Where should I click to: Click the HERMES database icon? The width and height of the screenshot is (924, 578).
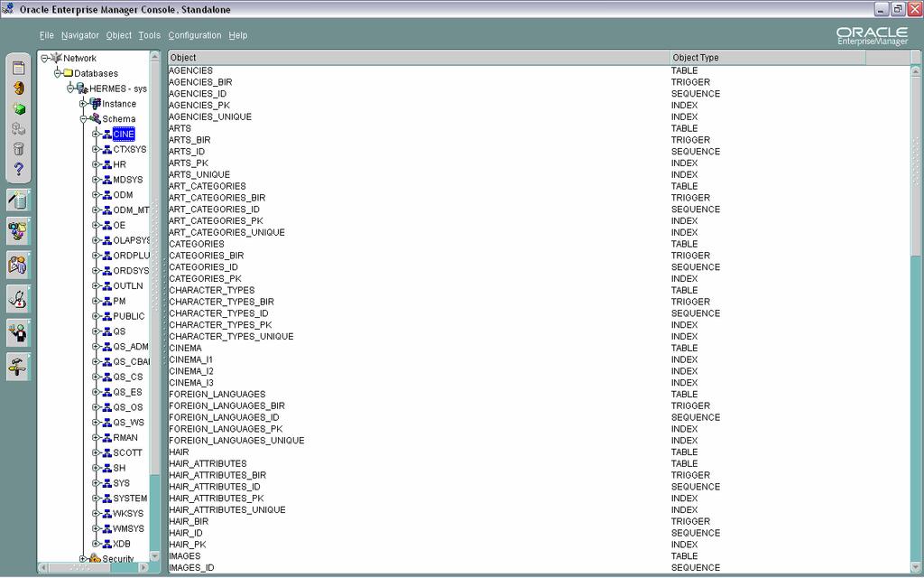82,89
